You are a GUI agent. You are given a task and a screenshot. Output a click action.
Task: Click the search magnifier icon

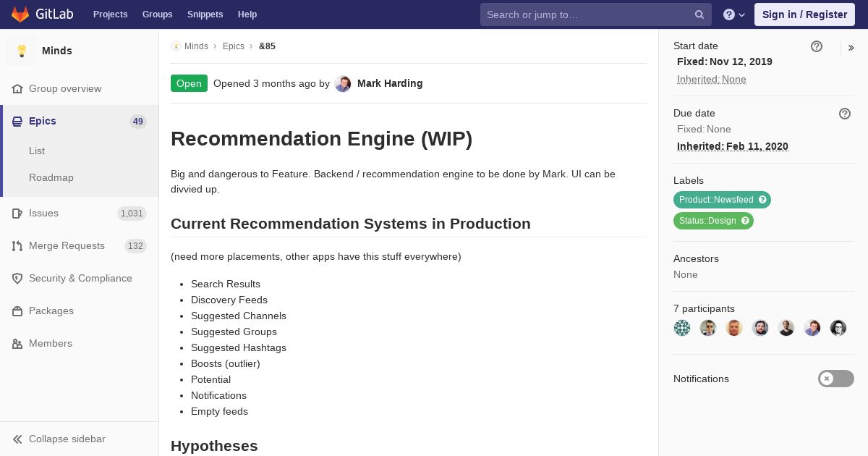click(699, 14)
